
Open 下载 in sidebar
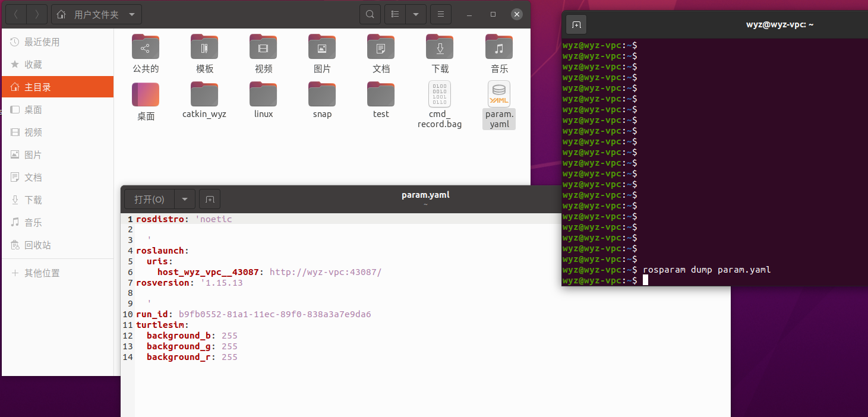pyautogui.click(x=58, y=200)
